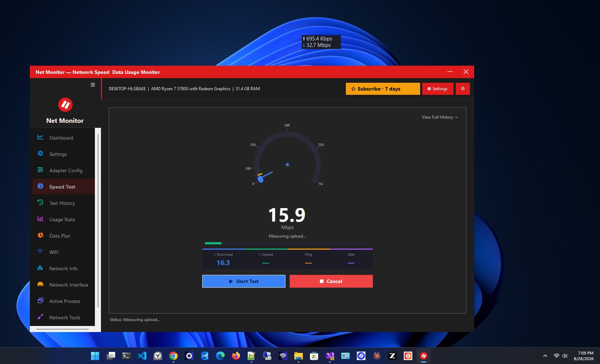Click the Data Plan pie chart icon
The image size is (600, 364).
click(41, 235)
